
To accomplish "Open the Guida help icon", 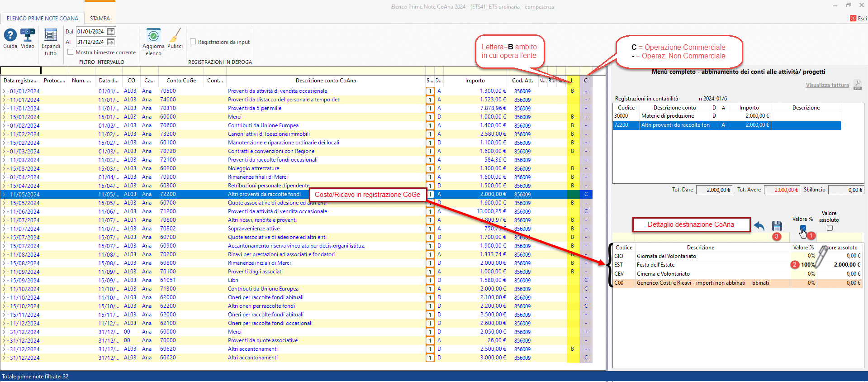I will 10,35.
